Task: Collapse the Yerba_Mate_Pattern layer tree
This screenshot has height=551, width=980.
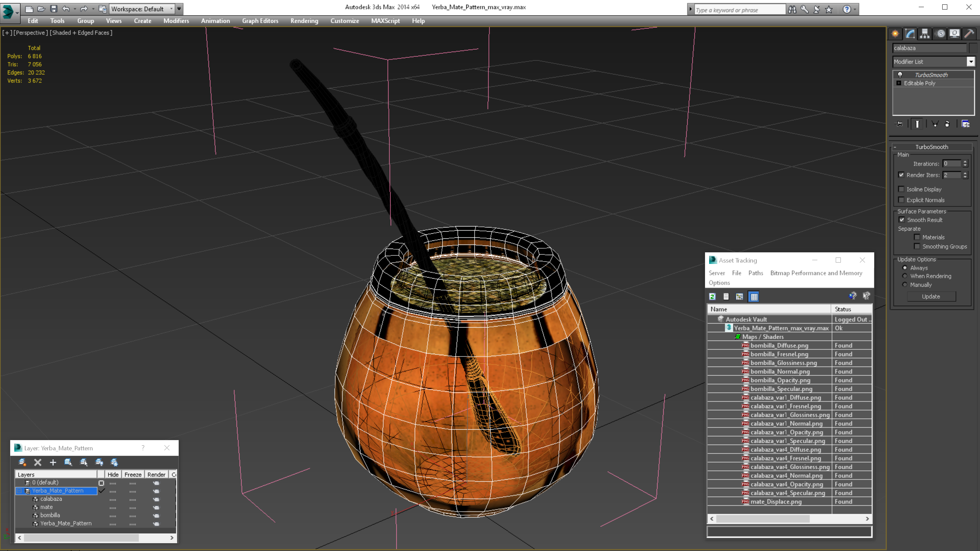Action: [19, 491]
